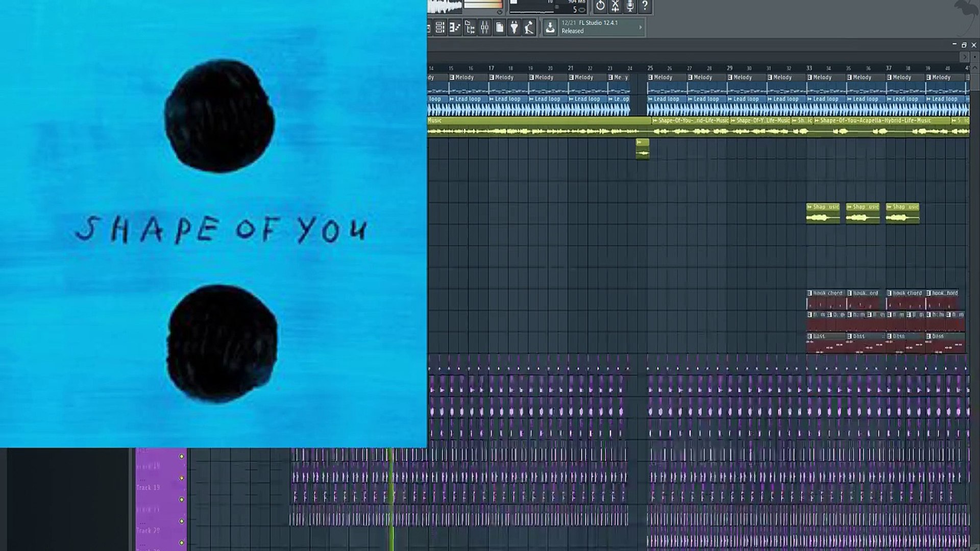Click the project files (pages) icon

(x=500, y=28)
